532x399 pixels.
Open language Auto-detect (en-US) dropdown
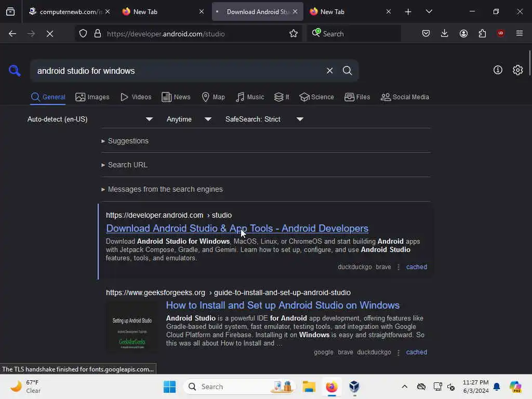click(x=90, y=119)
